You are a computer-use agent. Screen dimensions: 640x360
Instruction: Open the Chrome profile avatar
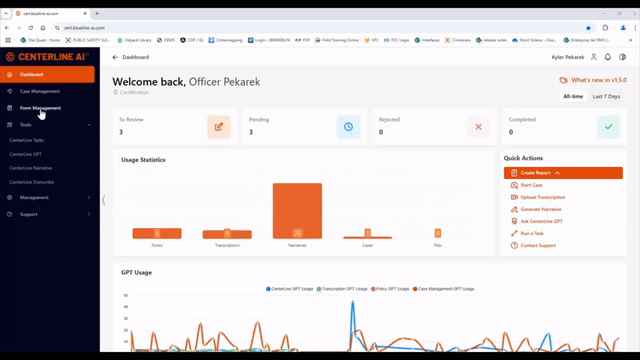point(623,28)
